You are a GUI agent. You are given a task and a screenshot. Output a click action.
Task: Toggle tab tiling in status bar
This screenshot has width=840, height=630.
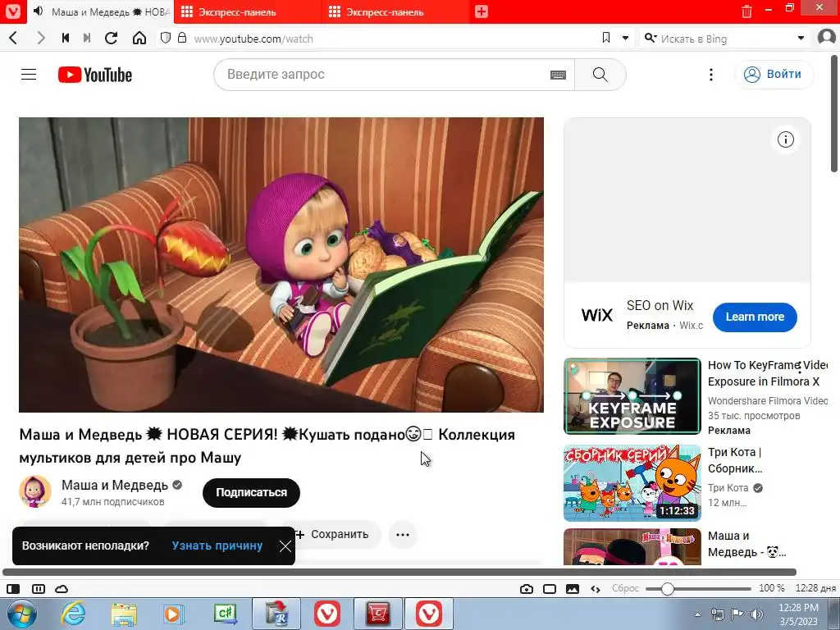click(39, 589)
